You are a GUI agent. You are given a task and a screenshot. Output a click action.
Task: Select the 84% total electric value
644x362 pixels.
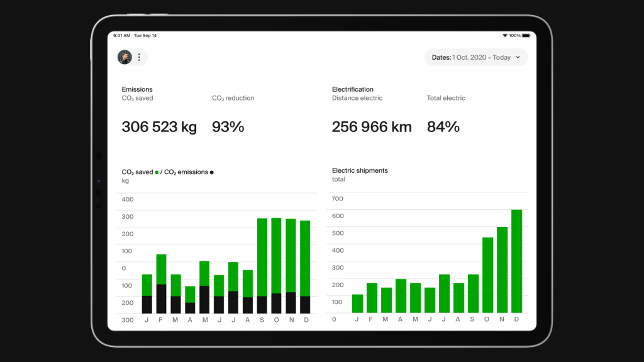pos(443,127)
